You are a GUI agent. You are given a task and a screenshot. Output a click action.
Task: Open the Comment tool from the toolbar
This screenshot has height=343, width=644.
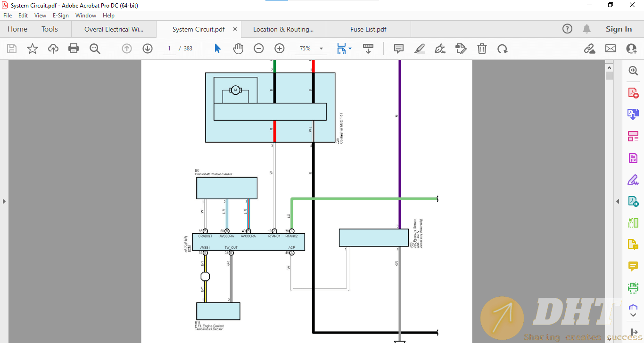coord(398,48)
